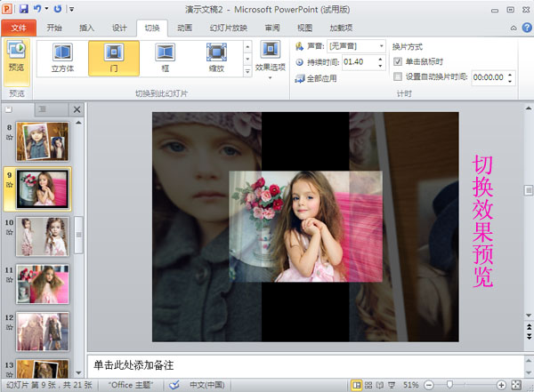The image size is (534, 392).
Task: Open the 文件 (File) tab
Action: pyautogui.click(x=17, y=28)
